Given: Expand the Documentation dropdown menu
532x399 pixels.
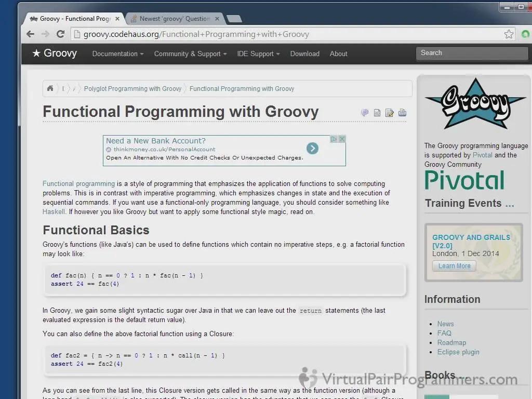Looking at the screenshot, I should [x=118, y=54].
